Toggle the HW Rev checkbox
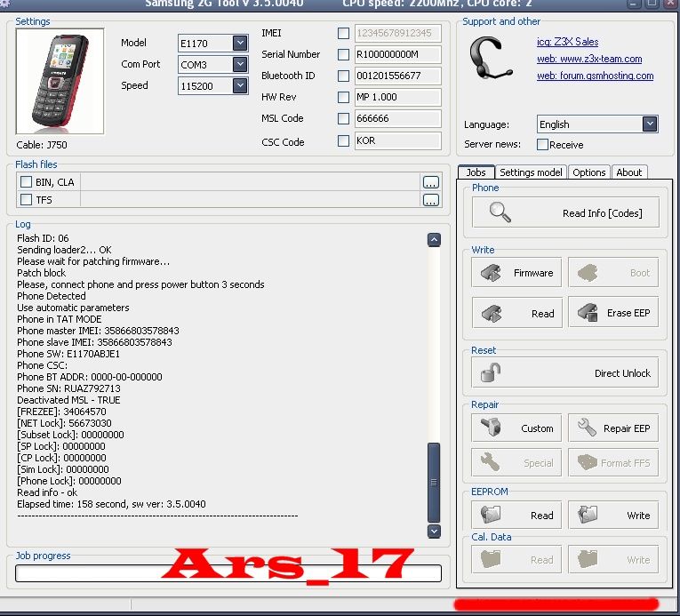This screenshot has height=616, width=680. pos(343,97)
